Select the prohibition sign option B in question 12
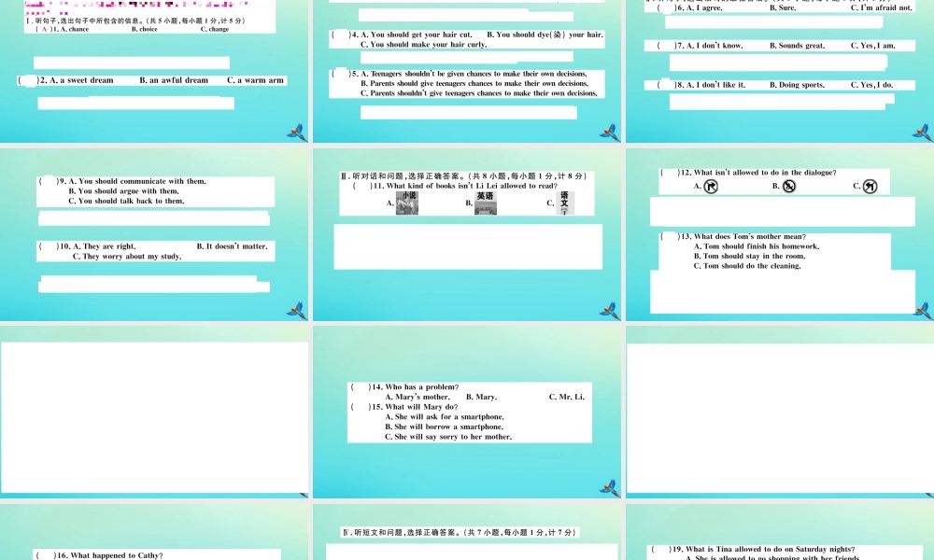Screen dimensions: 934x560 point(789,187)
